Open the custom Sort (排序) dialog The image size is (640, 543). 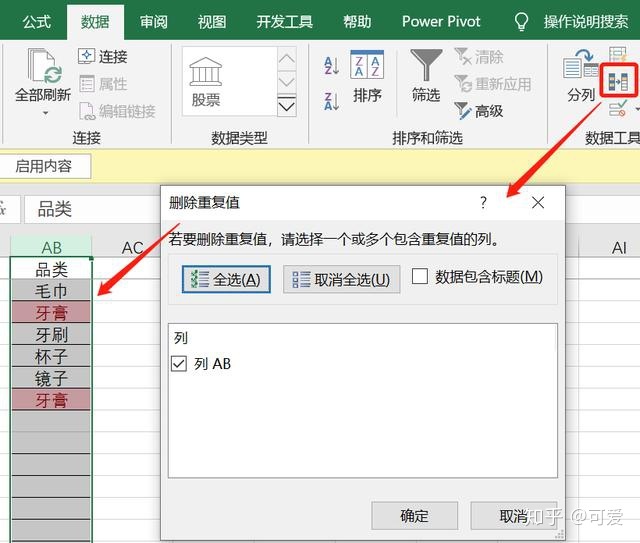[x=367, y=76]
